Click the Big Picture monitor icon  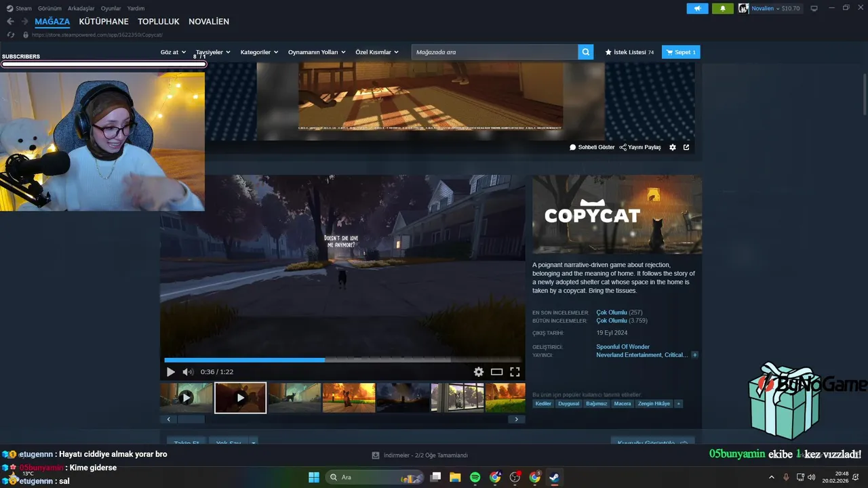click(x=814, y=8)
